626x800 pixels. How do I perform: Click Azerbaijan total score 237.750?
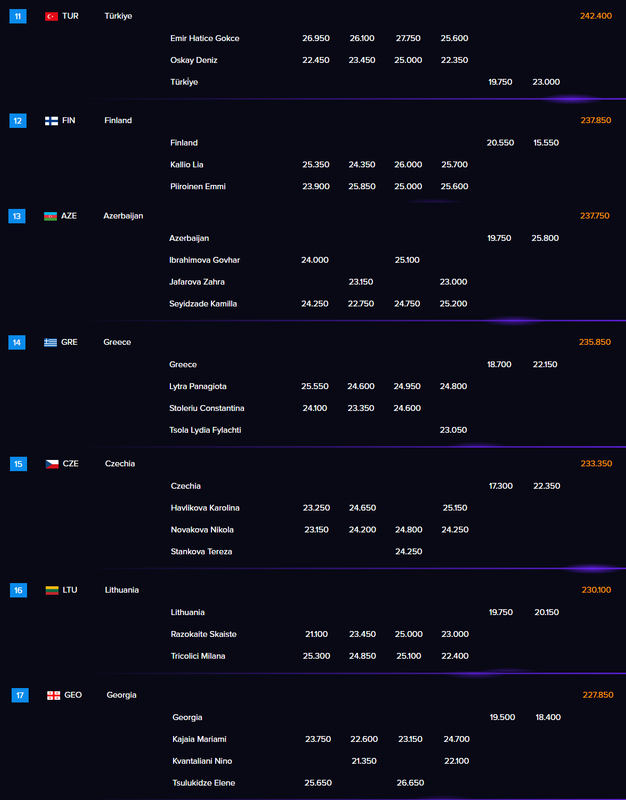click(595, 216)
